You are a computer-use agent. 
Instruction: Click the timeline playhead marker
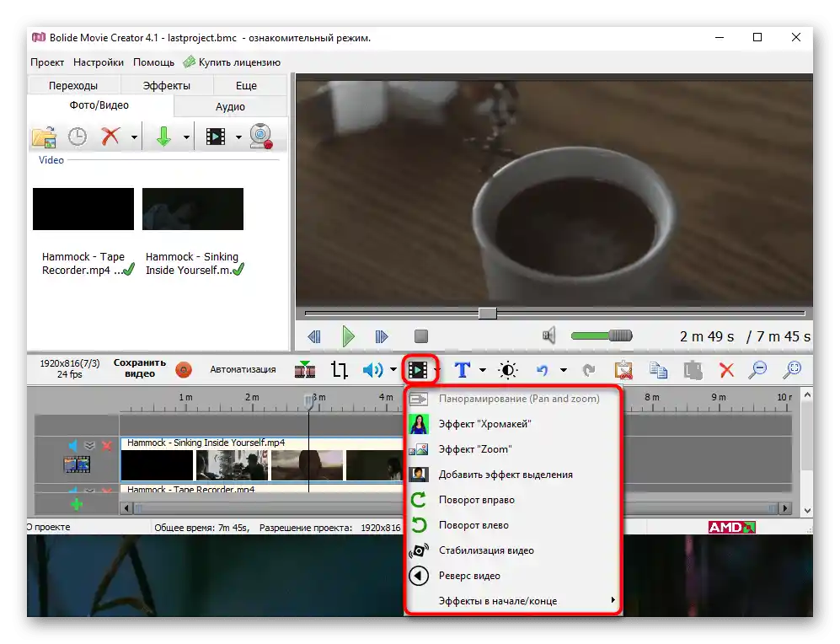[x=308, y=401]
